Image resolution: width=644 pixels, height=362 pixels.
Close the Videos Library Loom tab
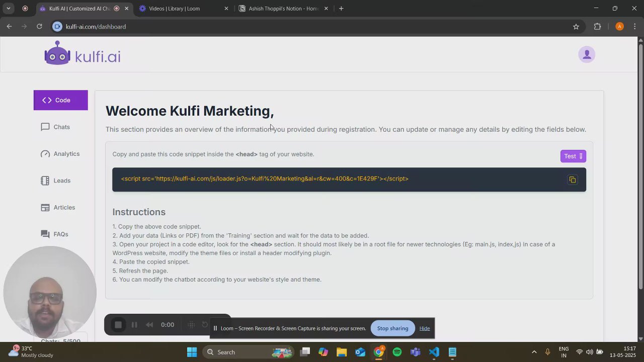tap(226, 9)
